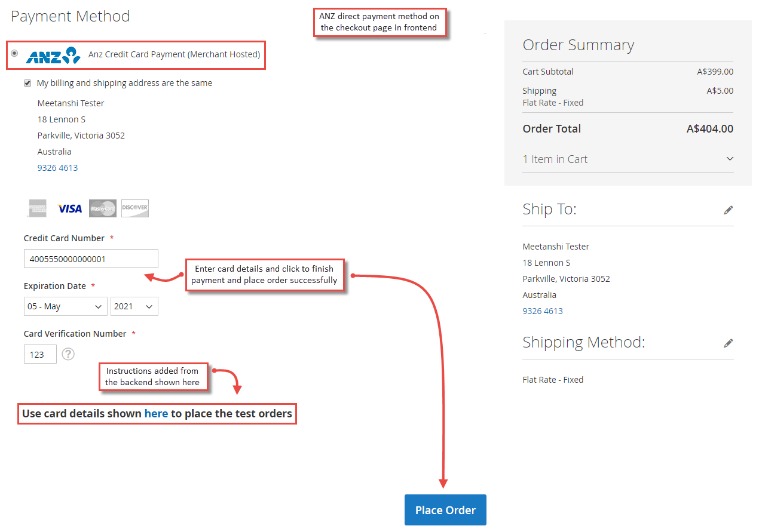This screenshot has height=532, width=759.
Task: Click phone number 9326 4613 under Ship To
Action: pyautogui.click(x=542, y=310)
